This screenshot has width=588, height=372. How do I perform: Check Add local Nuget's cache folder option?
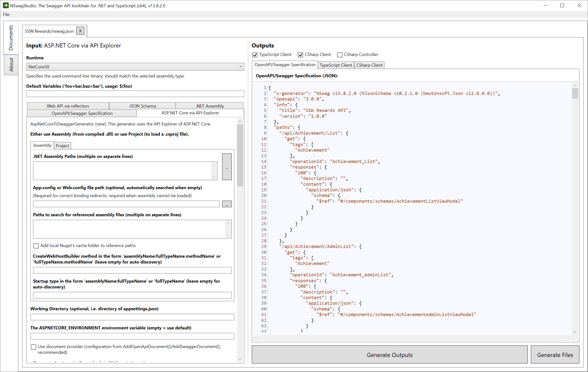coord(36,246)
